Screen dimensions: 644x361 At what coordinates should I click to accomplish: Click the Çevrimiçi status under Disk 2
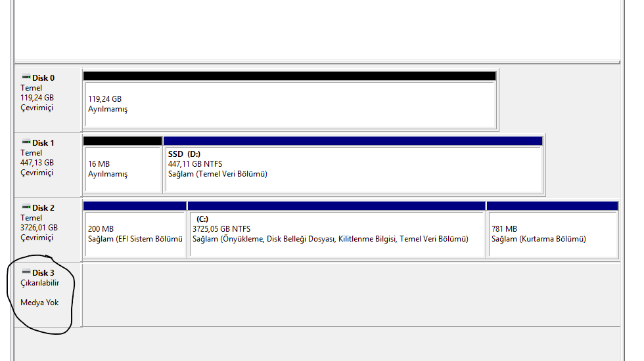37,238
